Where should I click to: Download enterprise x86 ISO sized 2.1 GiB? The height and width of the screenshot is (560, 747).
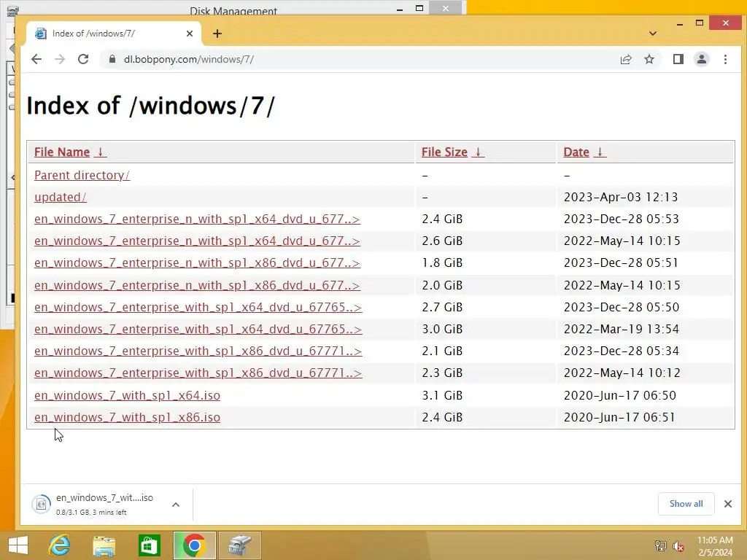(x=198, y=351)
